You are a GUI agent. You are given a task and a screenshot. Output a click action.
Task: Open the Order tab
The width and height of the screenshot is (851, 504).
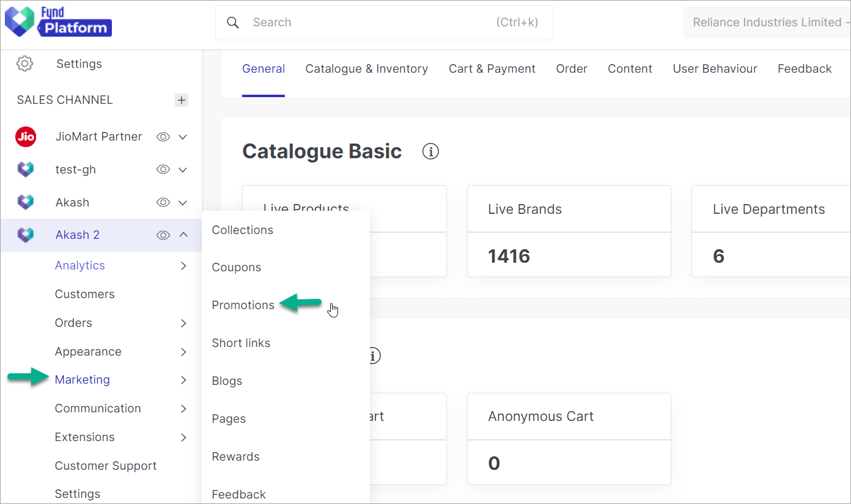click(572, 69)
